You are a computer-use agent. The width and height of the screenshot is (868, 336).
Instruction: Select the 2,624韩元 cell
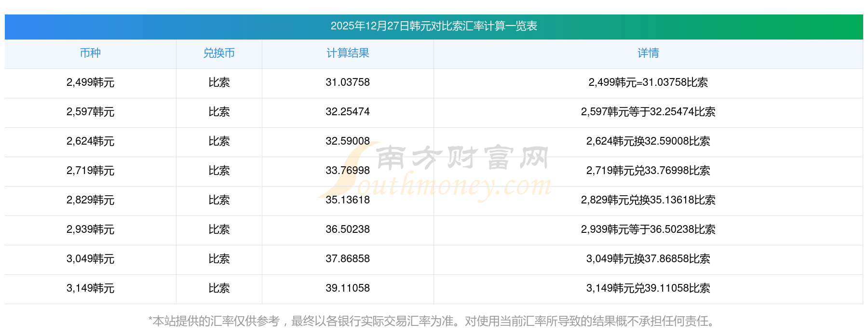click(90, 141)
